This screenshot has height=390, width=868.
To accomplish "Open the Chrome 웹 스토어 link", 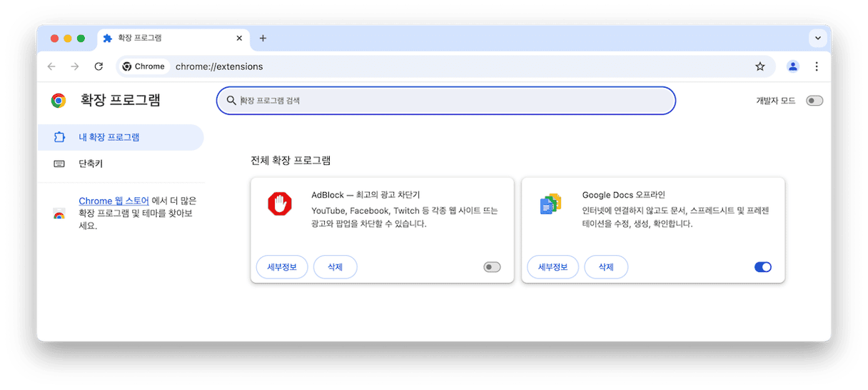I will [113, 201].
